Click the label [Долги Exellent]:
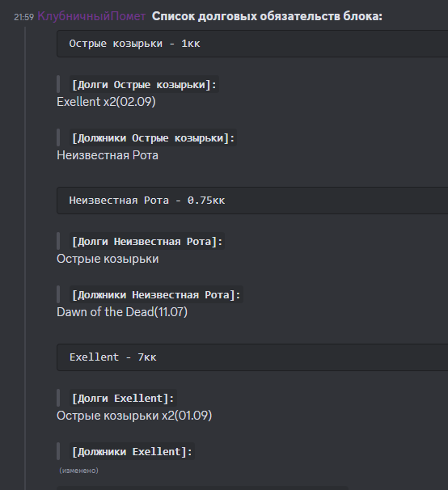 [123, 399]
